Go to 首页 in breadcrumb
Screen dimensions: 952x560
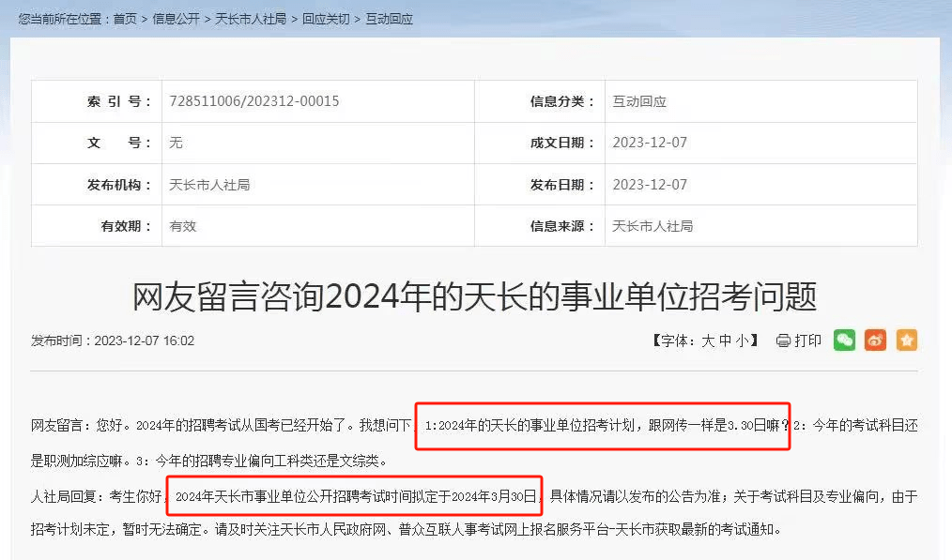click(125, 19)
